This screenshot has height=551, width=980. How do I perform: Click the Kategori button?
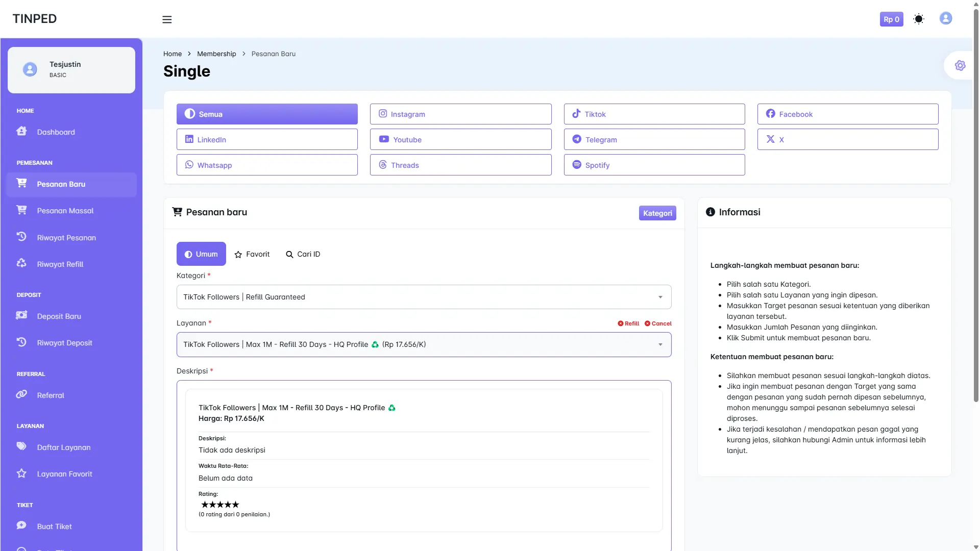[x=657, y=213]
